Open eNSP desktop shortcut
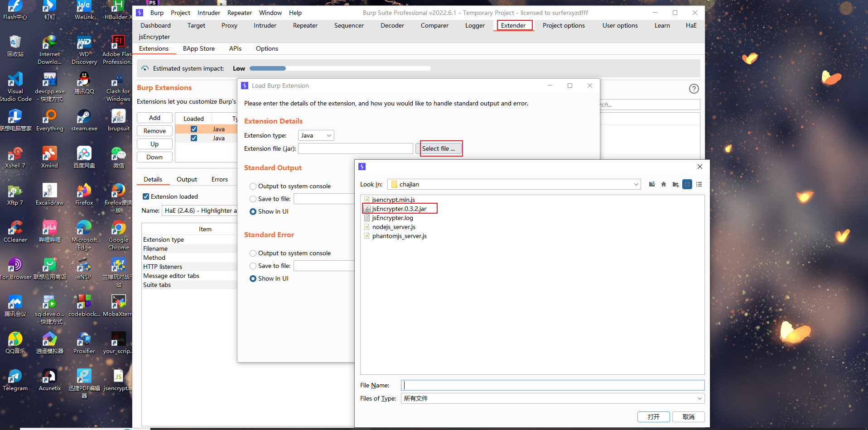Viewport: 868px width, 430px height. pyautogui.click(x=84, y=269)
